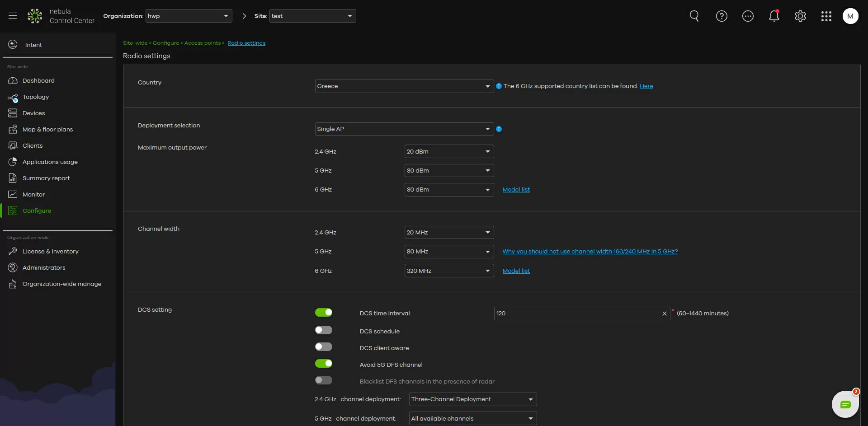Toggle the hamburger navigation menu
Image resolution: width=868 pixels, height=426 pixels.
click(x=13, y=16)
